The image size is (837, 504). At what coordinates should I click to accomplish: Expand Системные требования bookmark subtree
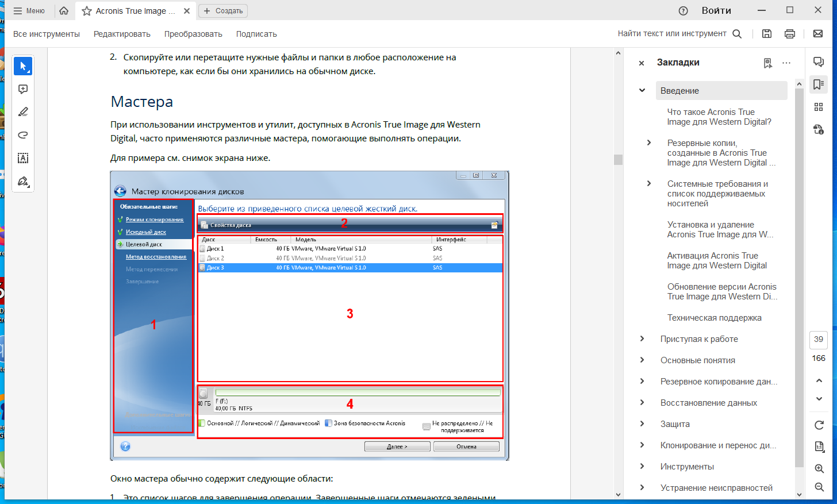649,183
